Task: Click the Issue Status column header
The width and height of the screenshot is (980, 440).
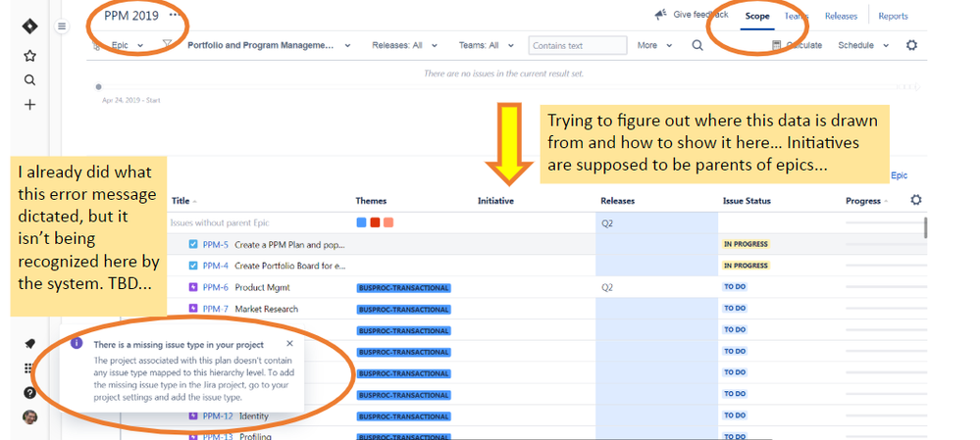Action: 747,201
